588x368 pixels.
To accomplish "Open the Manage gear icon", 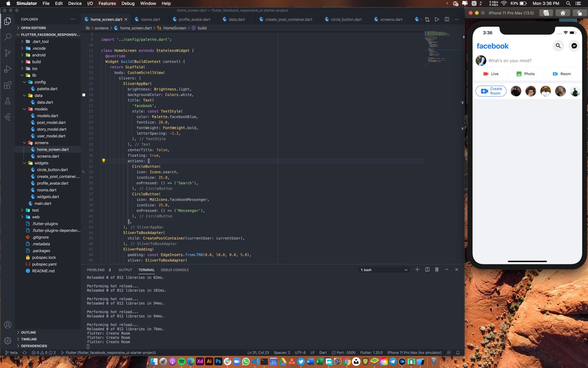I will coord(7,341).
